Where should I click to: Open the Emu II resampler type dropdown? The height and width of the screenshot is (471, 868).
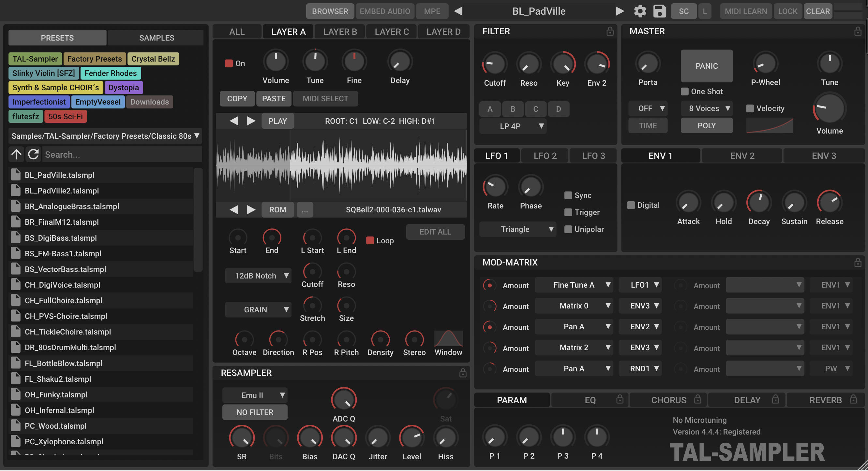[254, 395]
